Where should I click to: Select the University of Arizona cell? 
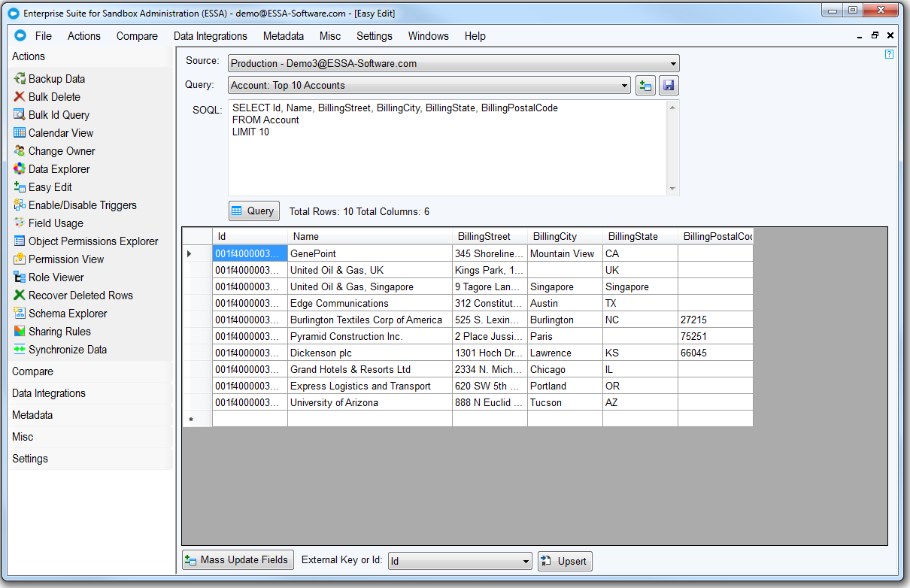point(370,402)
